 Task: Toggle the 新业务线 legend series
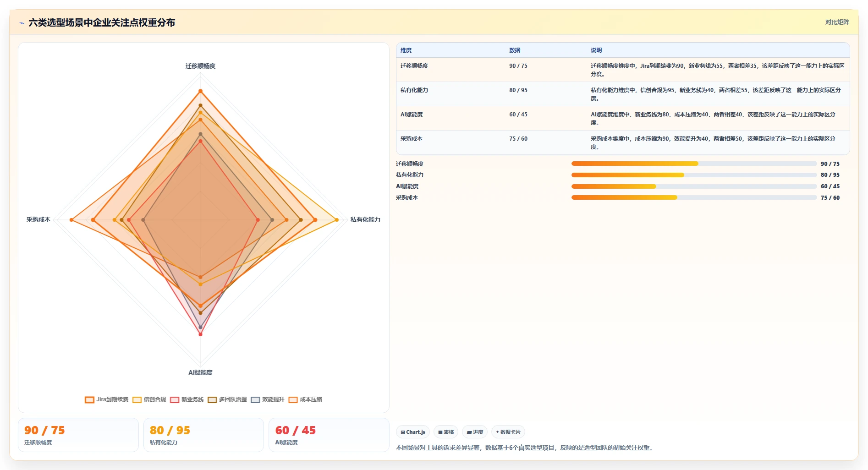(x=187, y=399)
